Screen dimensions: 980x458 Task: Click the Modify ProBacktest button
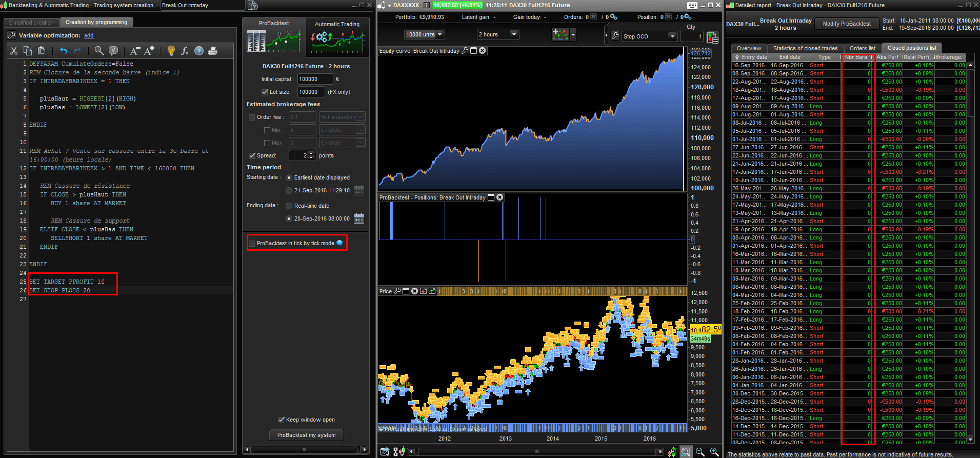tap(847, 24)
